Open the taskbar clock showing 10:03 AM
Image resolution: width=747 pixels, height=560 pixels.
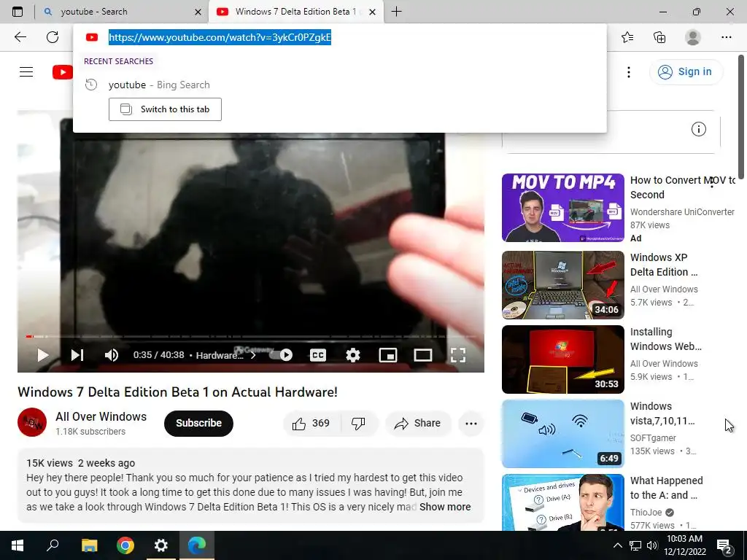(684, 545)
